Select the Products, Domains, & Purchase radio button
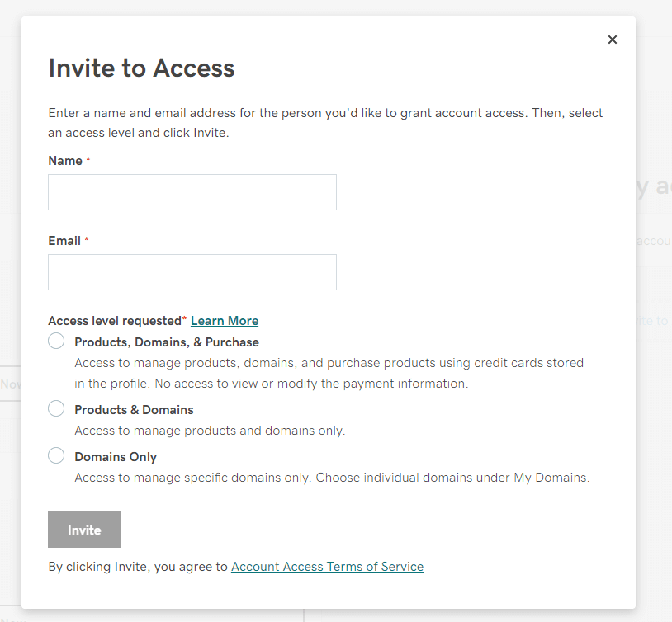Image resolution: width=672 pixels, height=622 pixels. [56, 341]
